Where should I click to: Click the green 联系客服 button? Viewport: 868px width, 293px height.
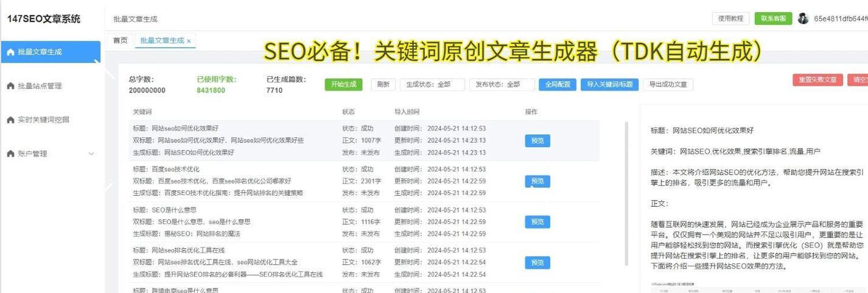point(773,19)
